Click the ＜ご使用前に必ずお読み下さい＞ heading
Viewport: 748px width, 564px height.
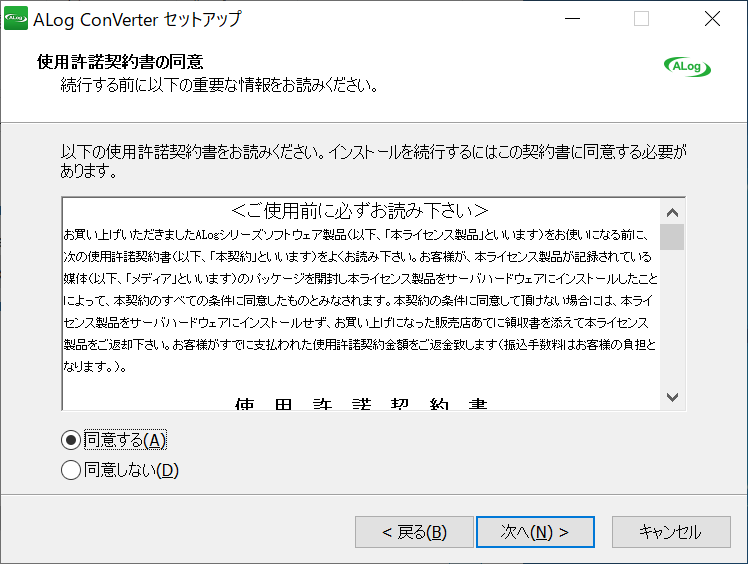coord(359,210)
